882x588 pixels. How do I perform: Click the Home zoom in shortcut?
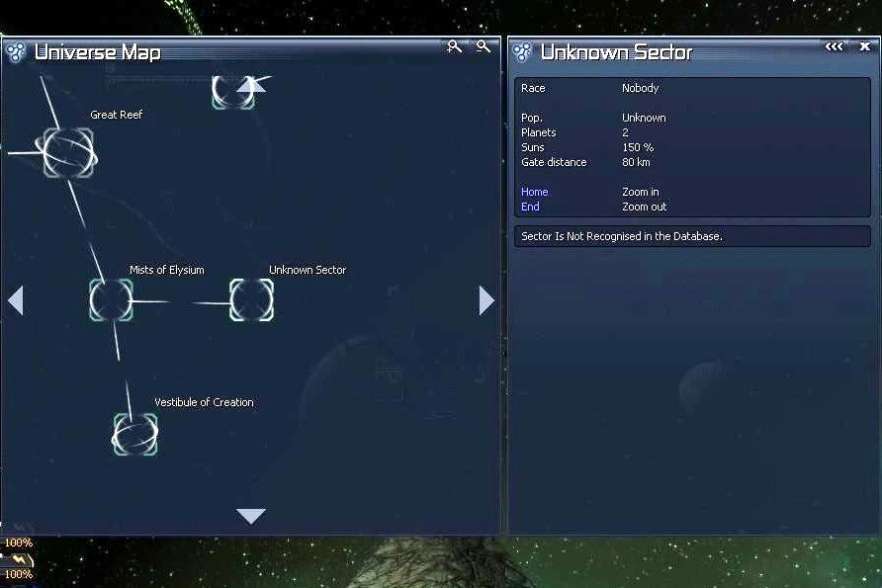(x=534, y=192)
